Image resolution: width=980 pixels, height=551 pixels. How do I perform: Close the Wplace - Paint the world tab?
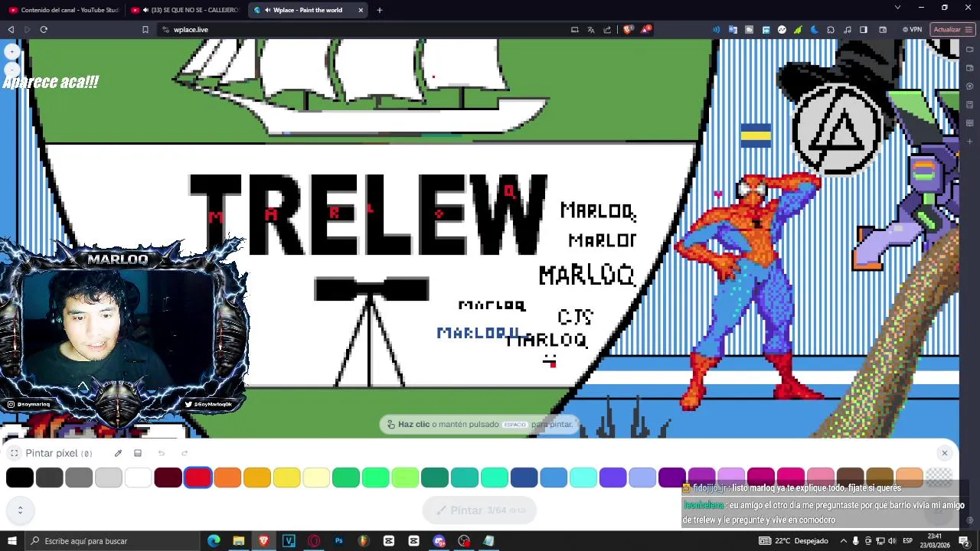tap(361, 10)
